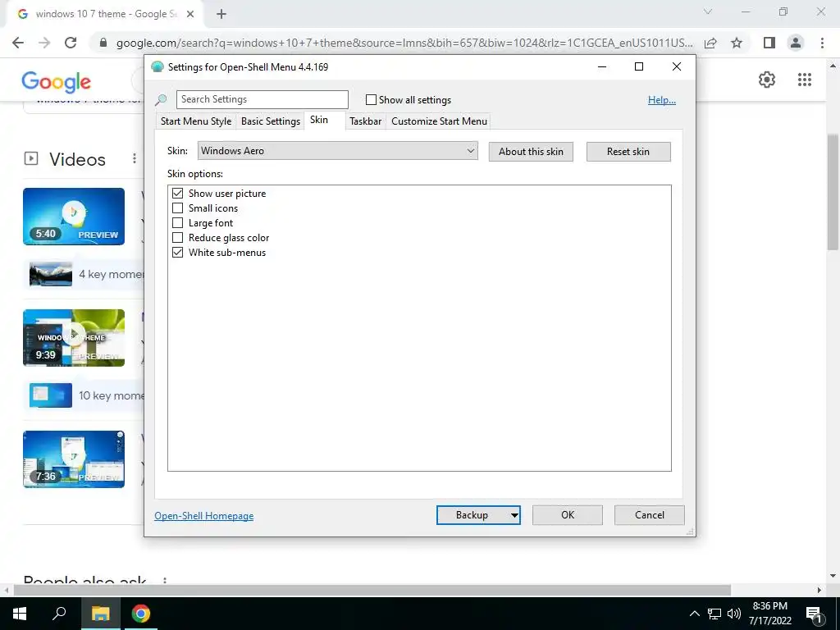Switch to Basic Settings tab

pos(271,121)
